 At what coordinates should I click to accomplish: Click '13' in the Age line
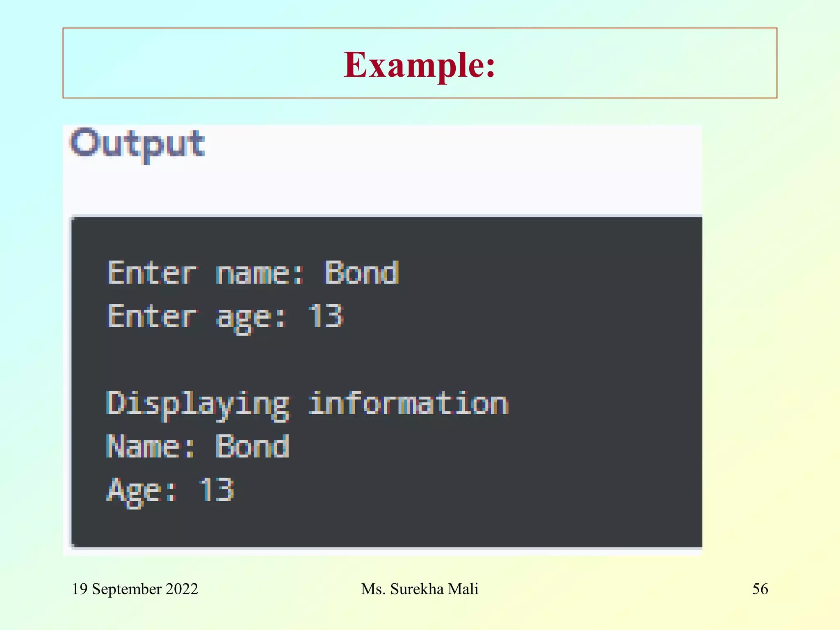click(216, 490)
